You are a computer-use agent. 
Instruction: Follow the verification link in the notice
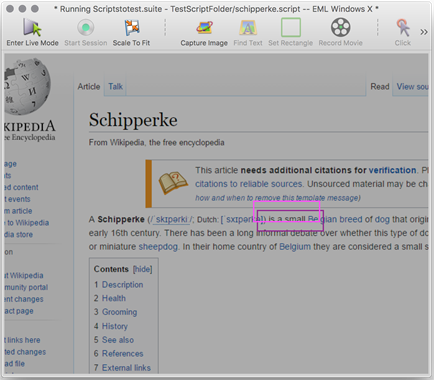coord(392,170)
